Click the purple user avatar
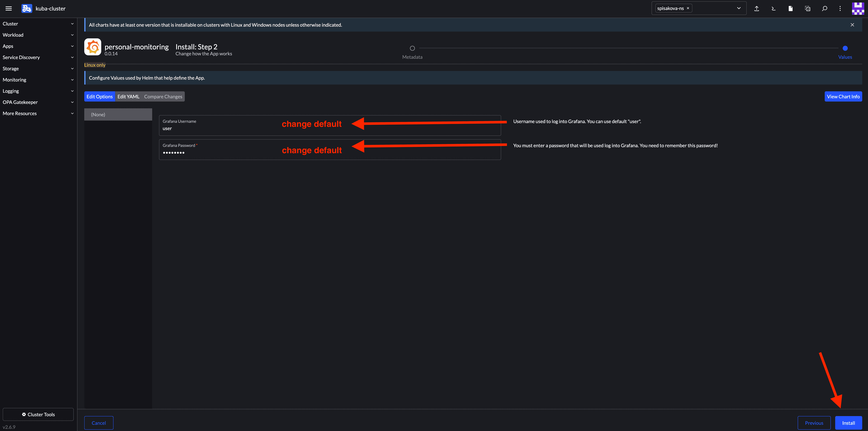Image resolution: width=868 pixels, height=431 pixels. coord(858,8)
